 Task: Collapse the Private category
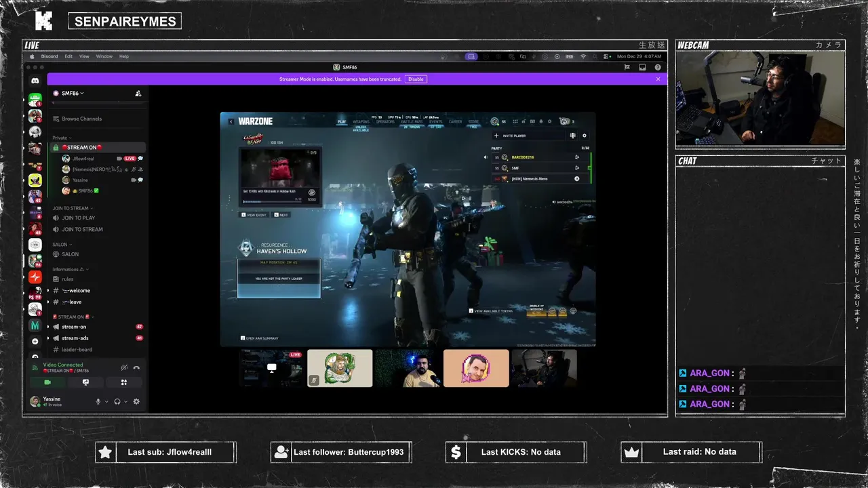[x=62, y=138]
